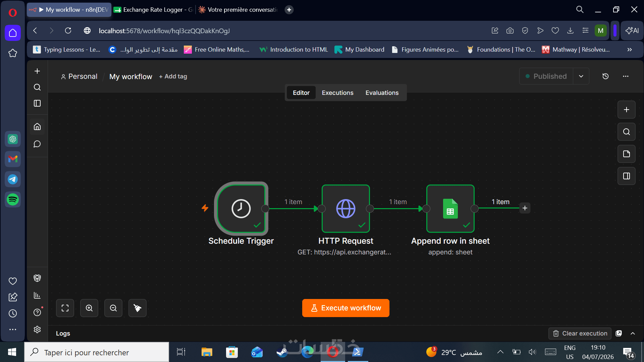Open a new browser tab
Image resolution: width=644 pixels, height=362 pixels.
pyautogui.click(x=289, y=10)
